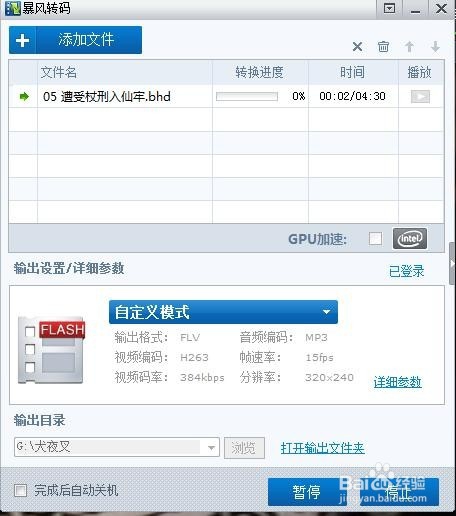This screenshot has width=456, height=516.
Task: Click side panel expand handle at right edge
Action: coord(453,263)
